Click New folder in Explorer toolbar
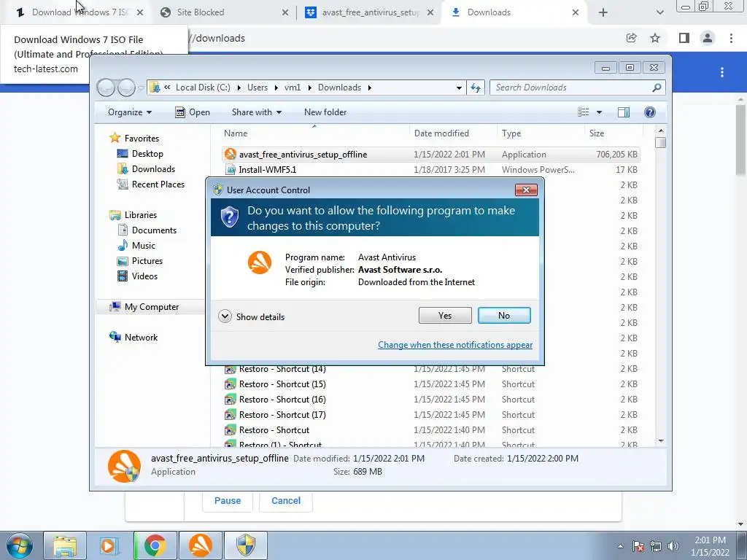747x560 pixels. [x=325, y=112]
